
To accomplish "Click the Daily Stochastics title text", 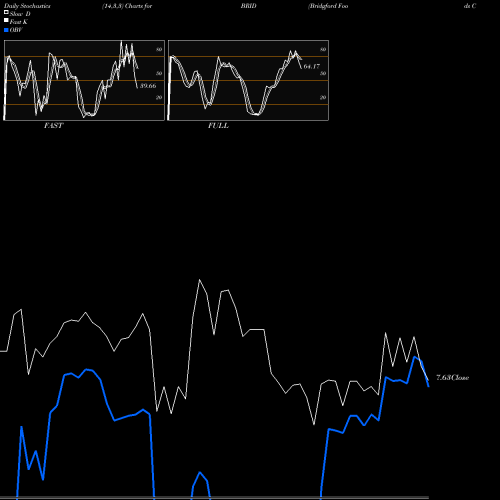I will (27, 6).
